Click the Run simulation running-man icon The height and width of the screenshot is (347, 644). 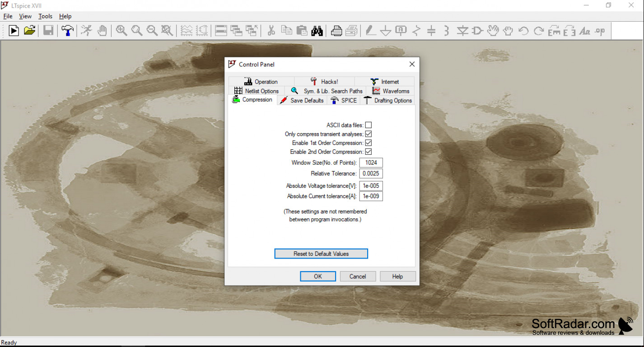86,31
